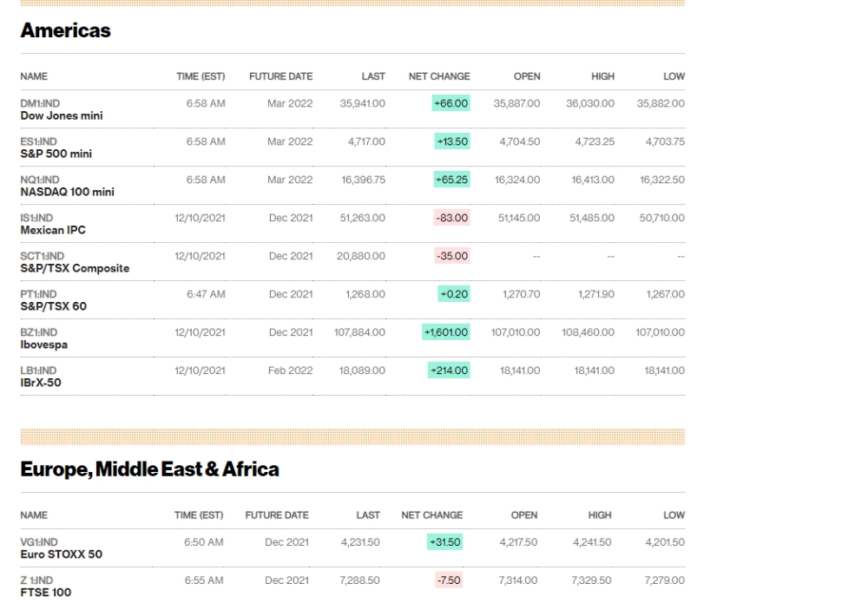The width and height of the screenshot is (868, 603).
Task: Click Dow Jones last price 35,941.00
Action: [363, 103]
